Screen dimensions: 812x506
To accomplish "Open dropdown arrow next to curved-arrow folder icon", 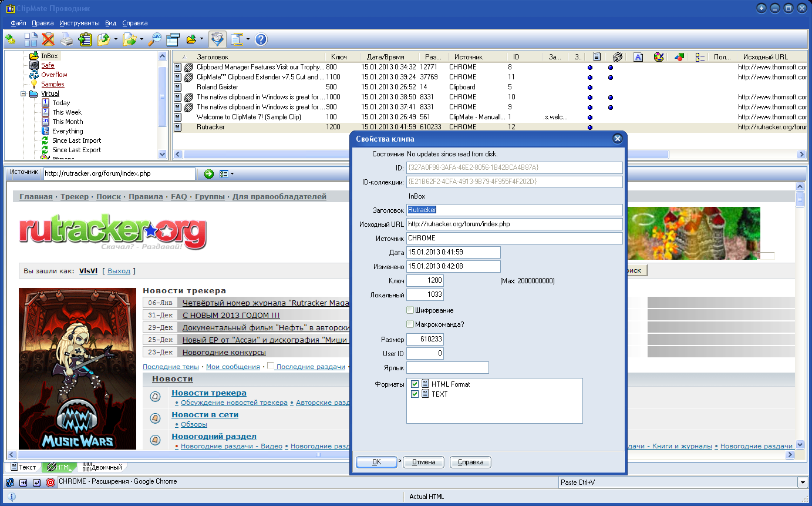I will click(x=116, y=39).
